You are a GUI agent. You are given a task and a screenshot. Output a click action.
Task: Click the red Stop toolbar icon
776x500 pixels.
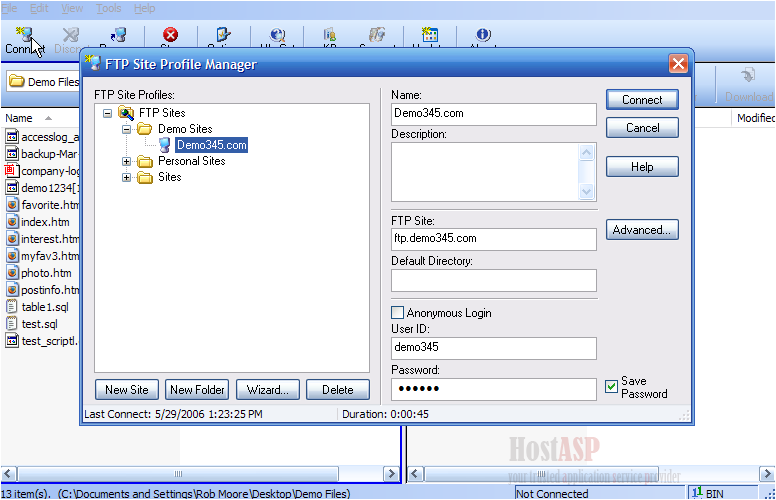point(171,34)
